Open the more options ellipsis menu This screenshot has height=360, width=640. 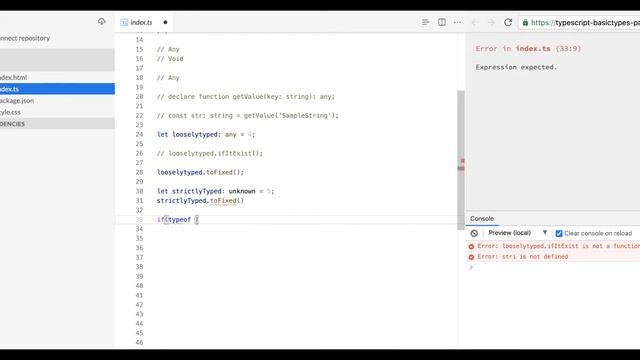point(457,22)
